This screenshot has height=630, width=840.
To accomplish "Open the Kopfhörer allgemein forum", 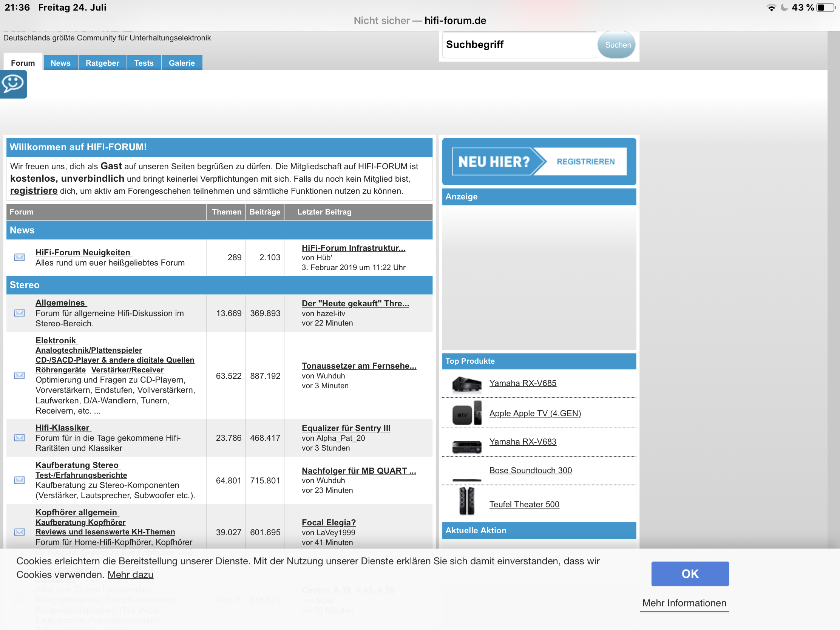I will tap(76, 512).
